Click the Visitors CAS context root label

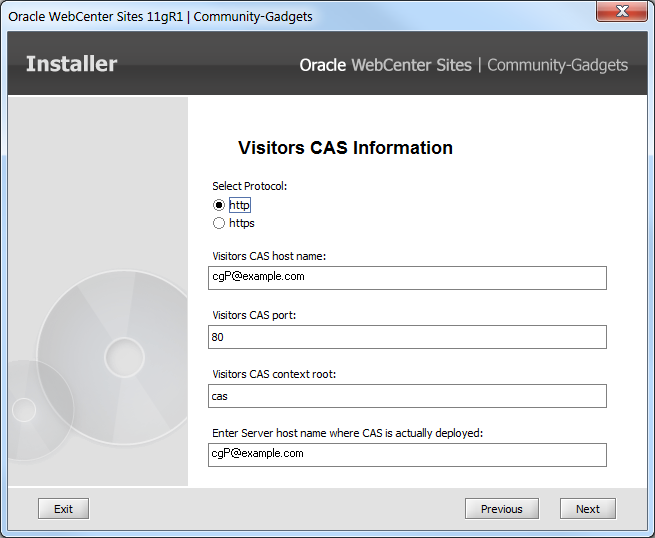pos(274,374)
